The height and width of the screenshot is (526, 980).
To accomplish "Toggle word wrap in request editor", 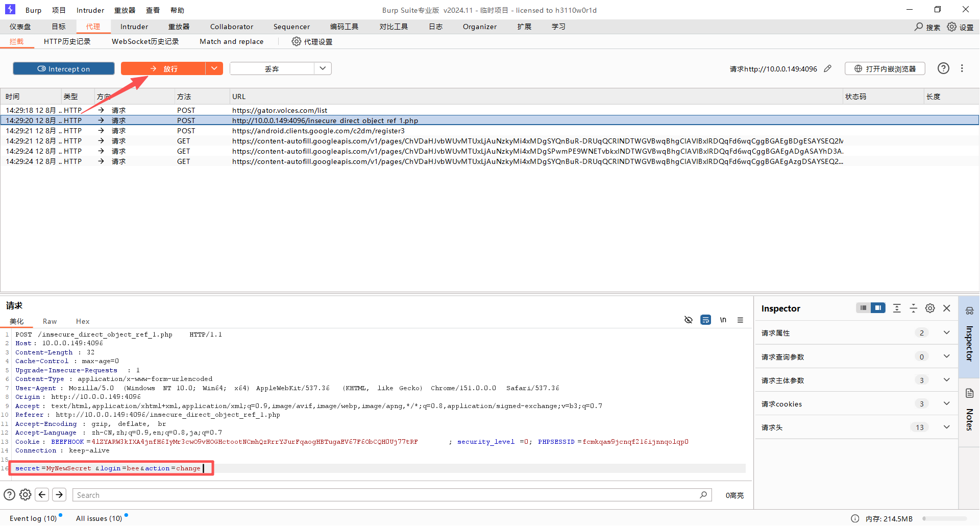I will [706, 320].
